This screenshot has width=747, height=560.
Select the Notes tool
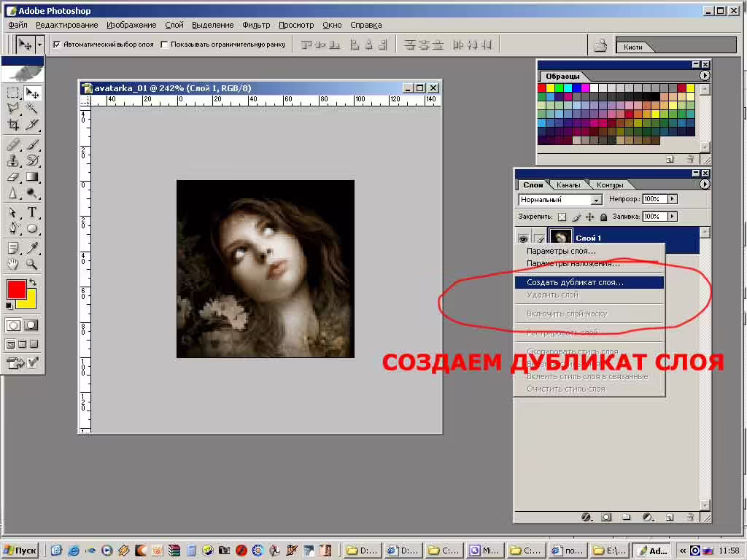[13, 248]
